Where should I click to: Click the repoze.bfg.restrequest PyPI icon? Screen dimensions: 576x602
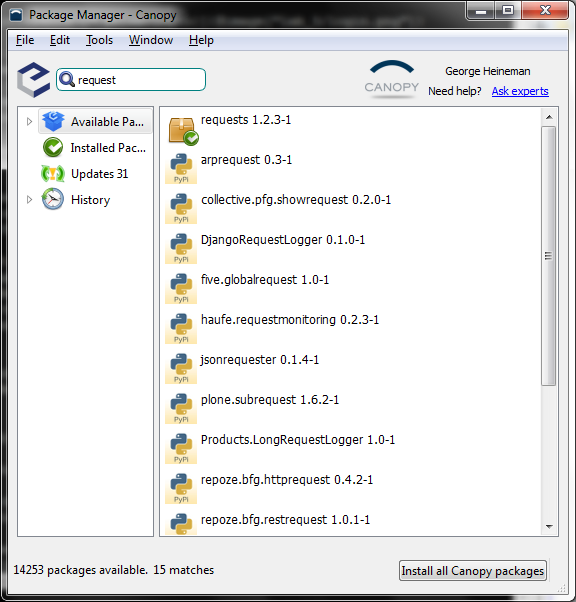(x=181, y=524)
